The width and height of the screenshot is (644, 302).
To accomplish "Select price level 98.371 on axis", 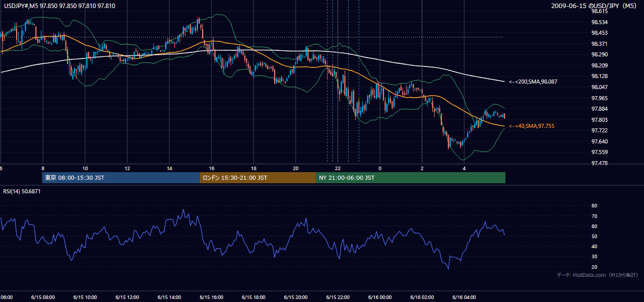I will click(x=599, y=44).
